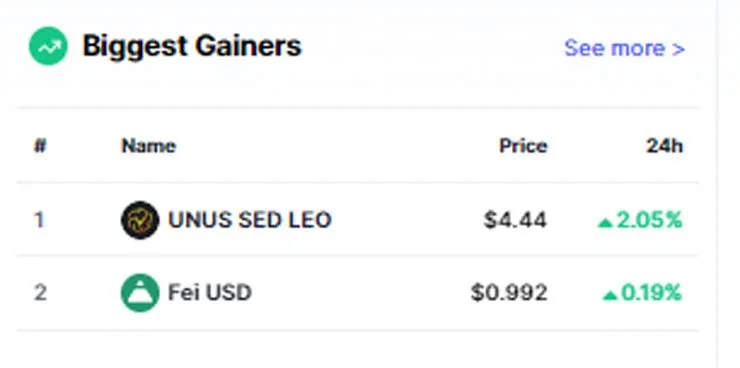Viewport: 740px width, 368px height.
Task: Click the 0.19% change value
Action: (652, 293)
